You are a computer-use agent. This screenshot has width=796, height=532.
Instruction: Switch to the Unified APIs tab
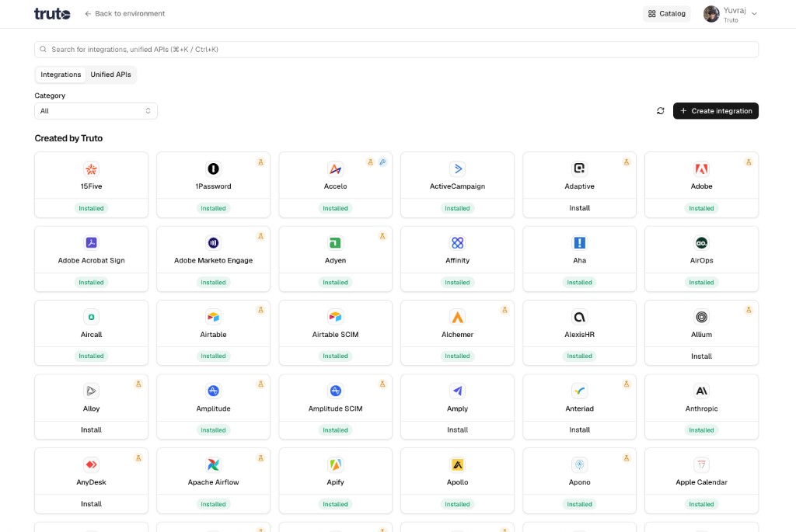(x=110, y=75)
